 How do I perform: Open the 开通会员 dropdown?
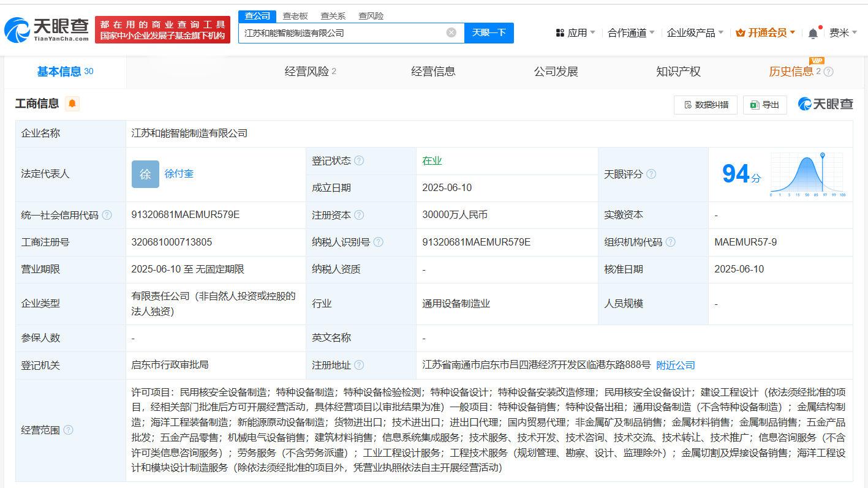click(x=766, y=32)
